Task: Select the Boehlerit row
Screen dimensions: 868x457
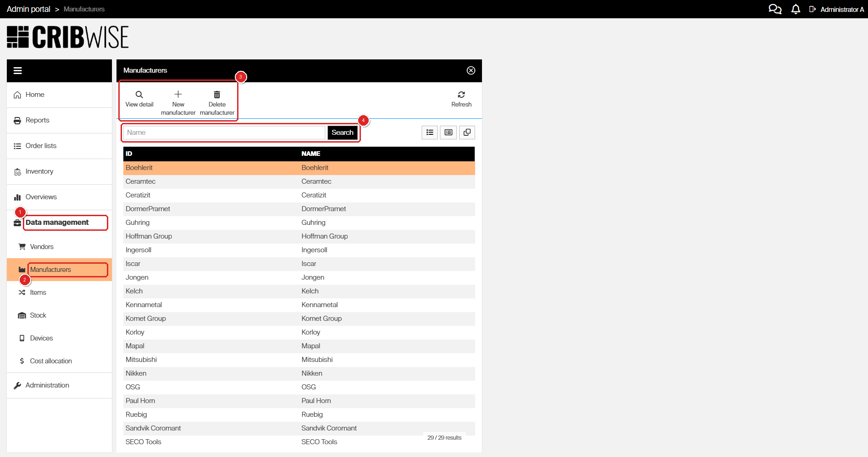Action: tap(299, 168)
